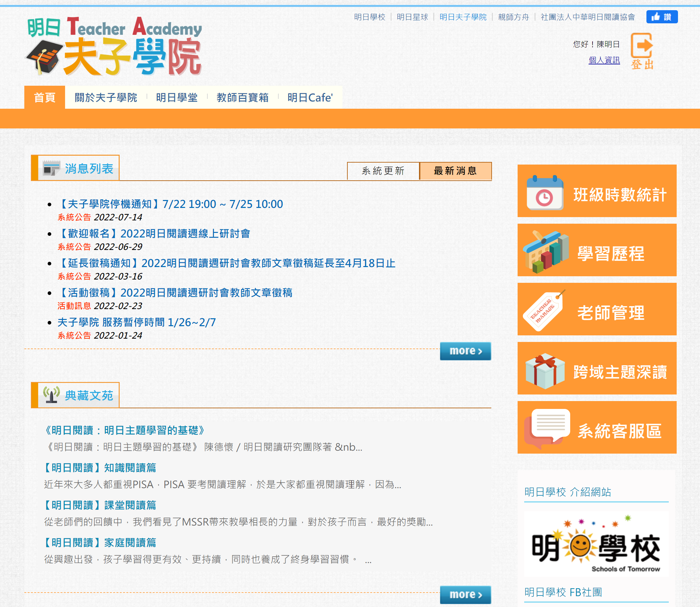700x607 pixels.
Task: Click the 夫子學院 Teacher Academy logo
Action: (114, 46)
